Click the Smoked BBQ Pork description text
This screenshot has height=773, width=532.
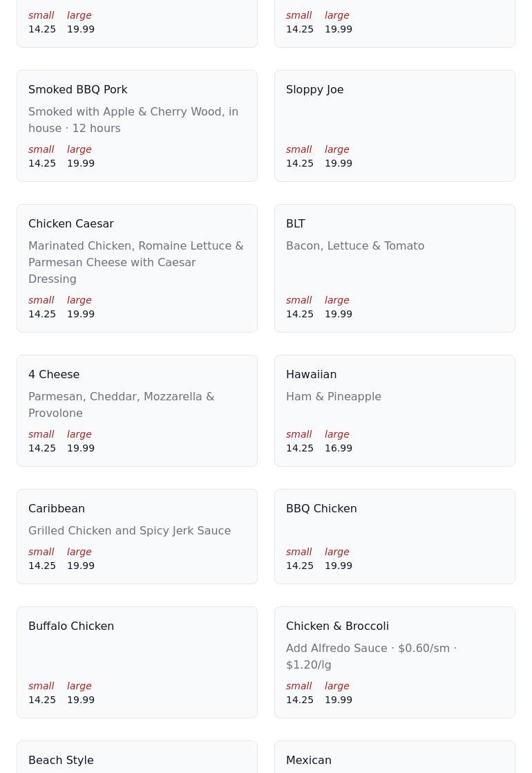click(133, 120)
